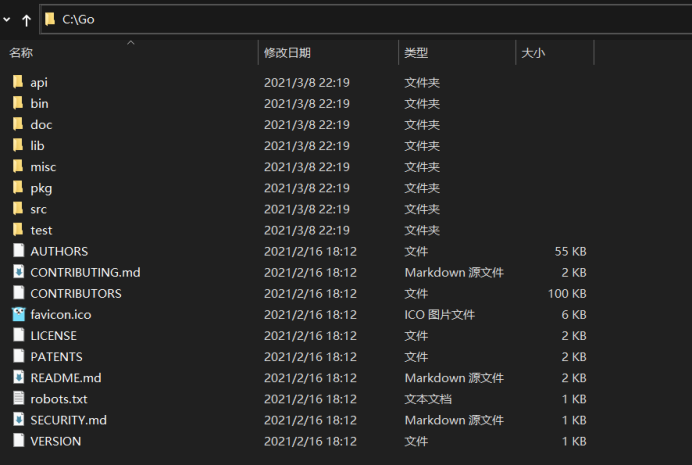Click the CONTRIBUTORS file icon
The image size is (692, 465).
pos(19,293)
